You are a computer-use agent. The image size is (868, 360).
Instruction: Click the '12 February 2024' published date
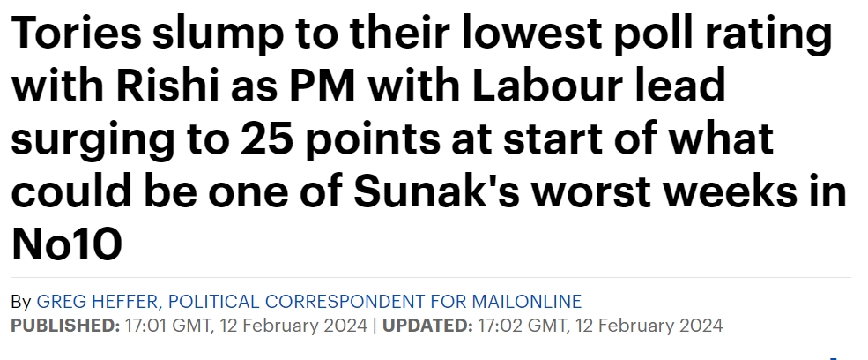point(293,325)
